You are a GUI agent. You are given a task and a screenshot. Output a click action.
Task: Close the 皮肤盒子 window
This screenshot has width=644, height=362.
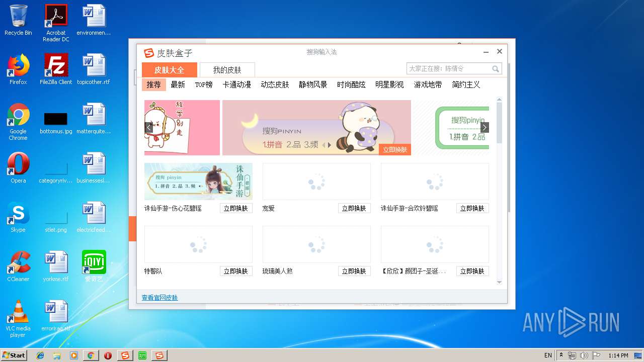(499, 51)
